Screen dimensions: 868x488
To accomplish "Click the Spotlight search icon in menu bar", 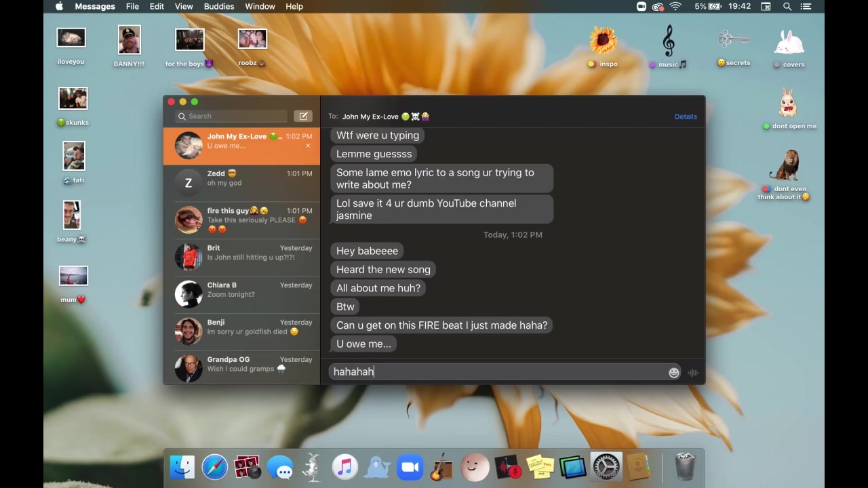I will coord(787,6).
